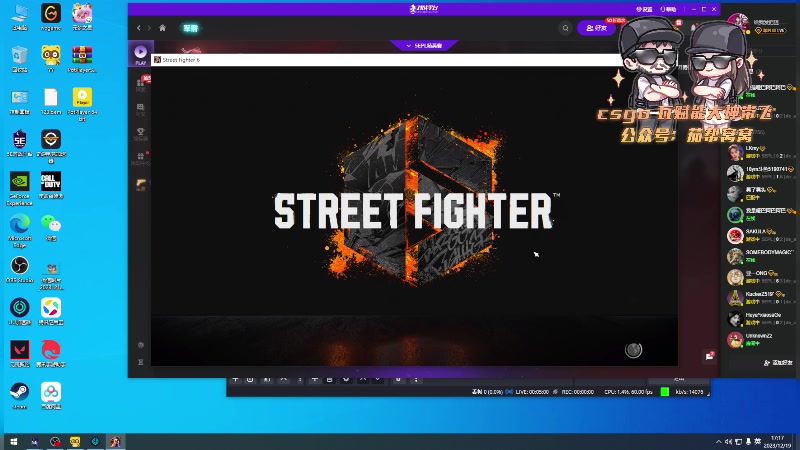Click the LIVE timer in OBS status bar

(531, 392)
